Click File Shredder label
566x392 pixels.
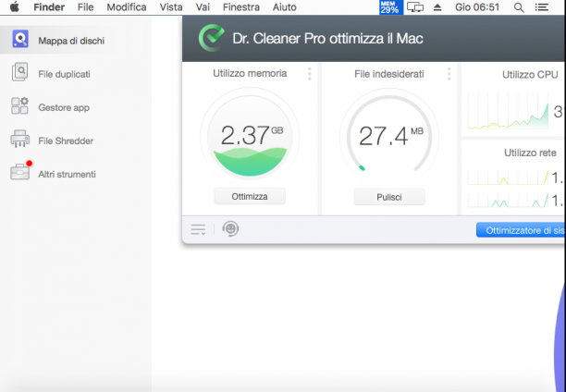[x=66, y=141]
